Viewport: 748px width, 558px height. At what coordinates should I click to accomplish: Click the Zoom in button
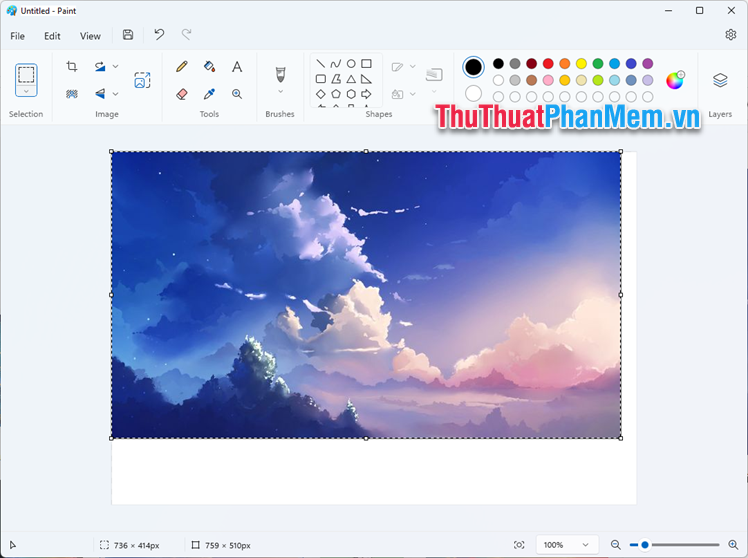[x=733, y=545]
